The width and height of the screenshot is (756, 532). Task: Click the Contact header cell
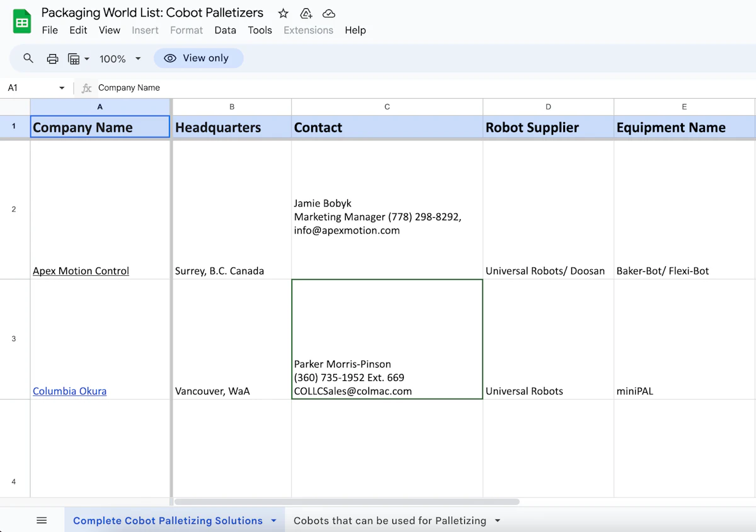tap(387, 127)
